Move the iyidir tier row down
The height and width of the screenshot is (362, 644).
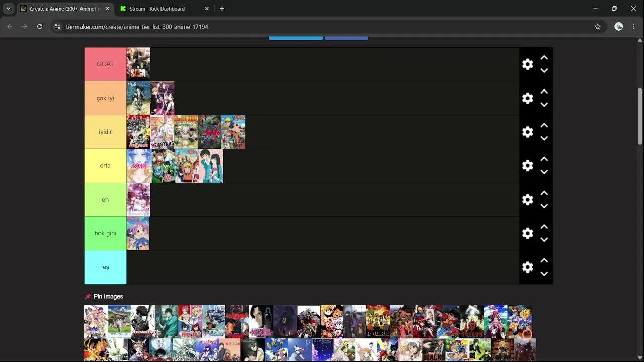coord(544,138)
